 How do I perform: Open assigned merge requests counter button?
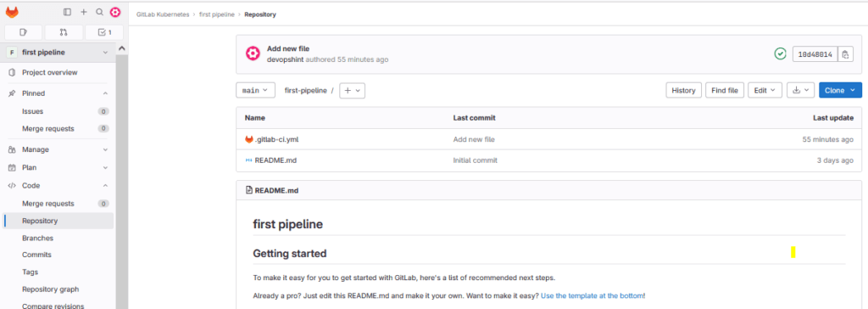click(64, 32)
